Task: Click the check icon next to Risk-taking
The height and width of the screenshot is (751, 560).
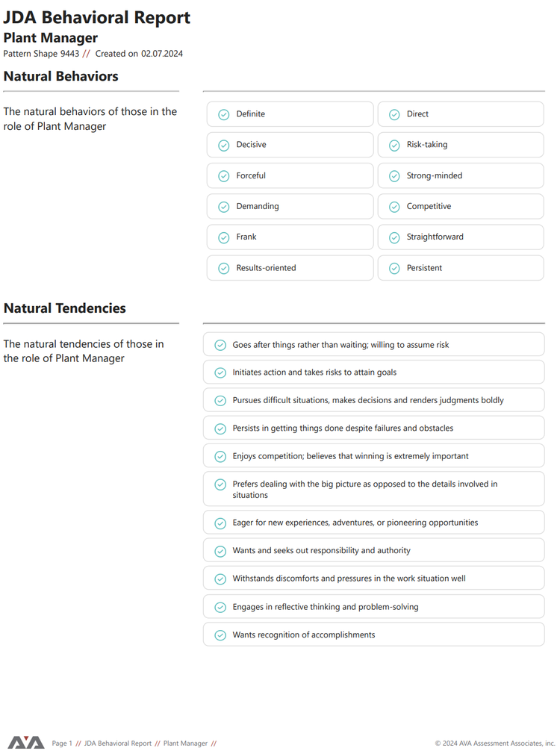Action: [394, 145]
